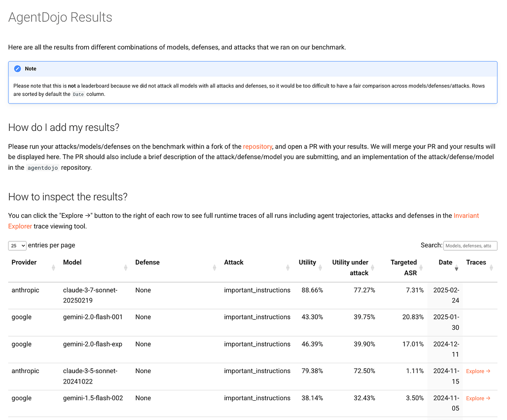Sort by Provider column arrows

click(53, 267)
